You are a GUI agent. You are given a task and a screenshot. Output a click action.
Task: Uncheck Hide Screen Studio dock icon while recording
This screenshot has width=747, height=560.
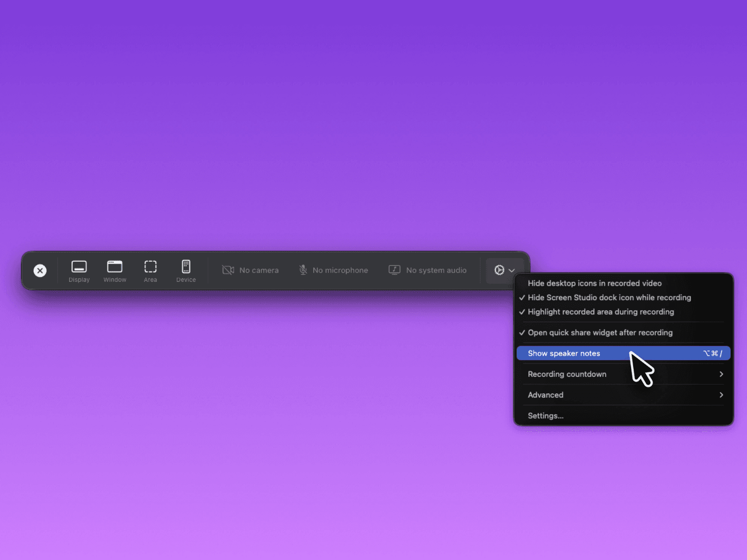coord(609,298)
